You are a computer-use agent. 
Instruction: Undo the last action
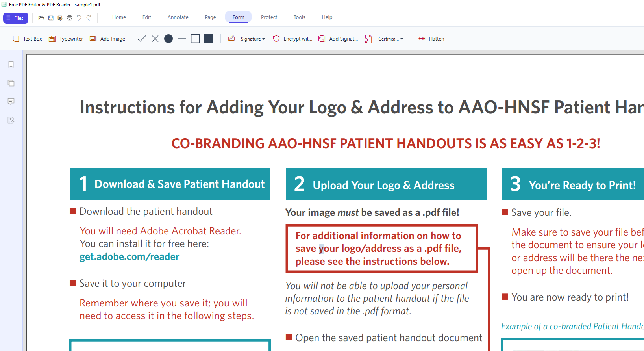point(79,18)
